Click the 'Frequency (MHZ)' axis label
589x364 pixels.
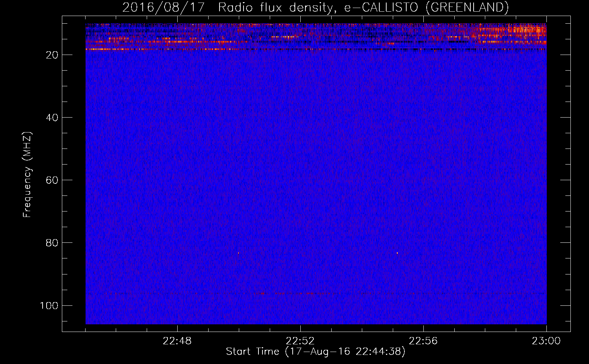(x=27, y=175)
